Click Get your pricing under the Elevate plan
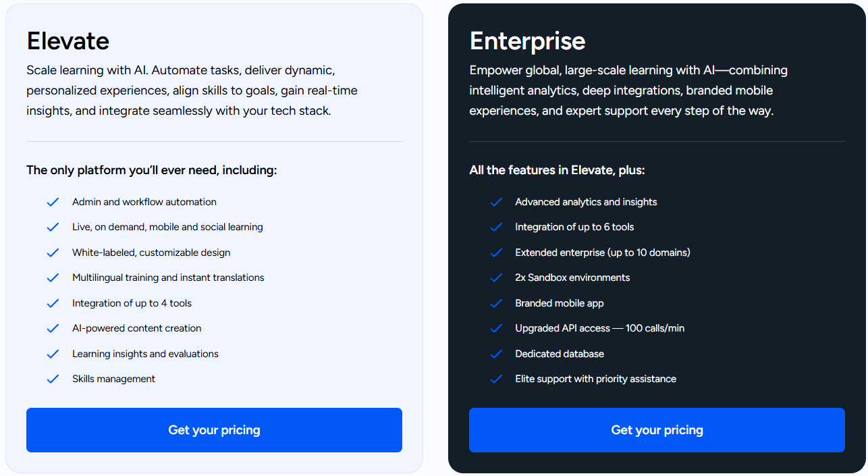868x476 pixels. click(214, 430)
